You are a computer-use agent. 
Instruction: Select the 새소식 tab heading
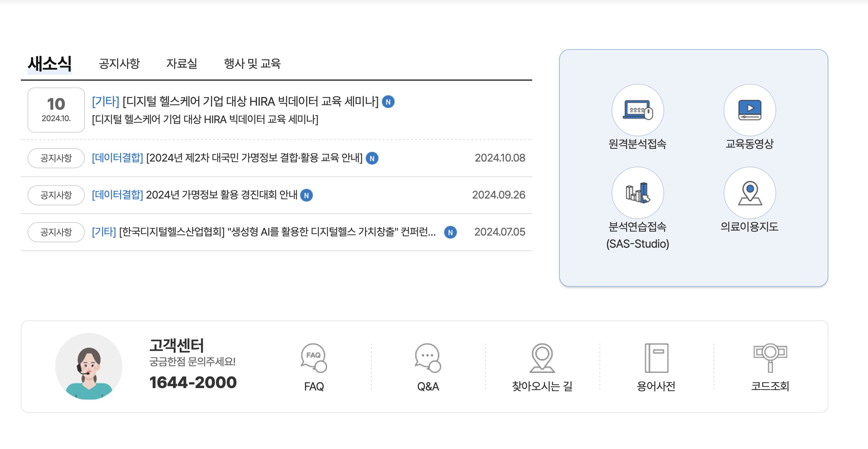pyautogui.click(x=49, y=63)
